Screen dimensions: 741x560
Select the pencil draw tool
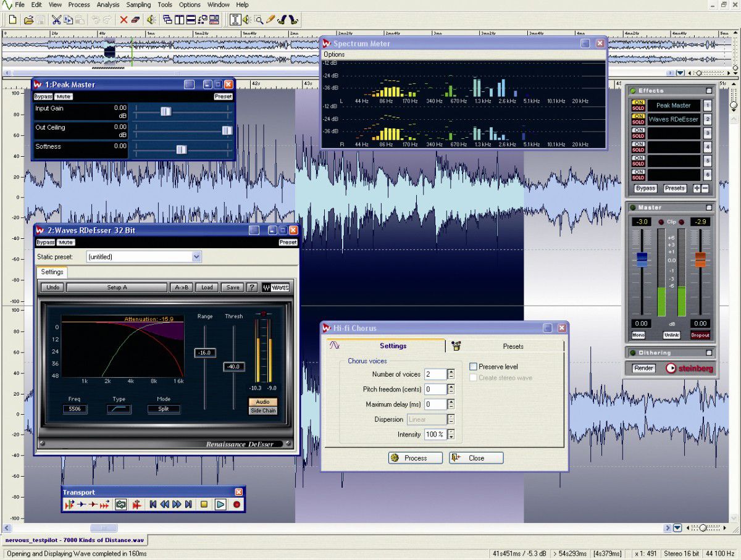coord(270,20)
